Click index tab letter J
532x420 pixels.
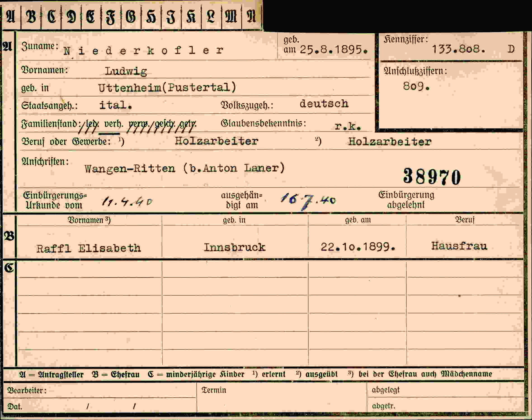[x=171, y=17]
